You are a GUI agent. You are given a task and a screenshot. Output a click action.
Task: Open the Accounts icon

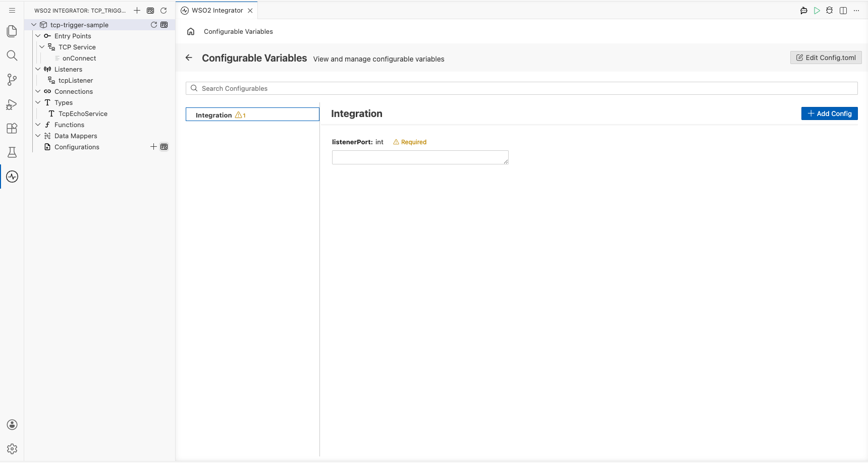point(12,425)
